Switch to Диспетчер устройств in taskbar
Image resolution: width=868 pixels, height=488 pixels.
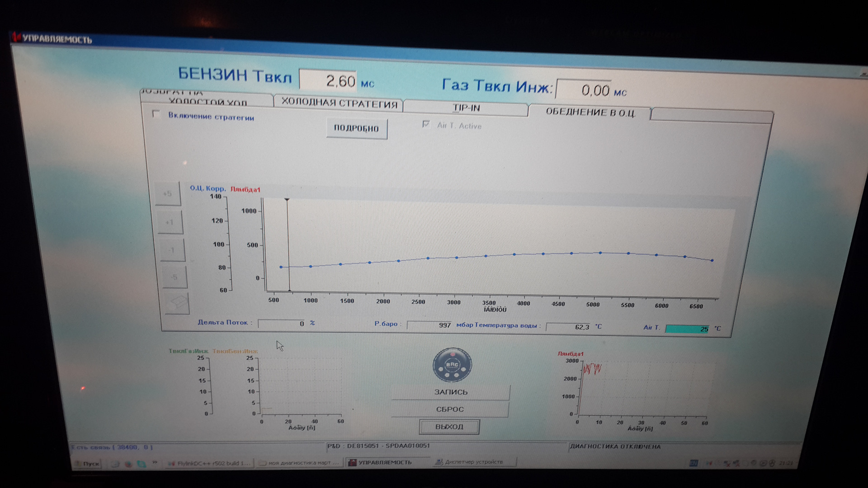coord(473,462)
